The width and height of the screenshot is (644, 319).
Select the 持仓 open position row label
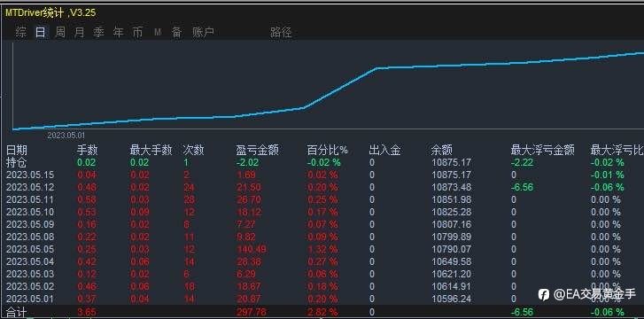(x=17, y=162)
